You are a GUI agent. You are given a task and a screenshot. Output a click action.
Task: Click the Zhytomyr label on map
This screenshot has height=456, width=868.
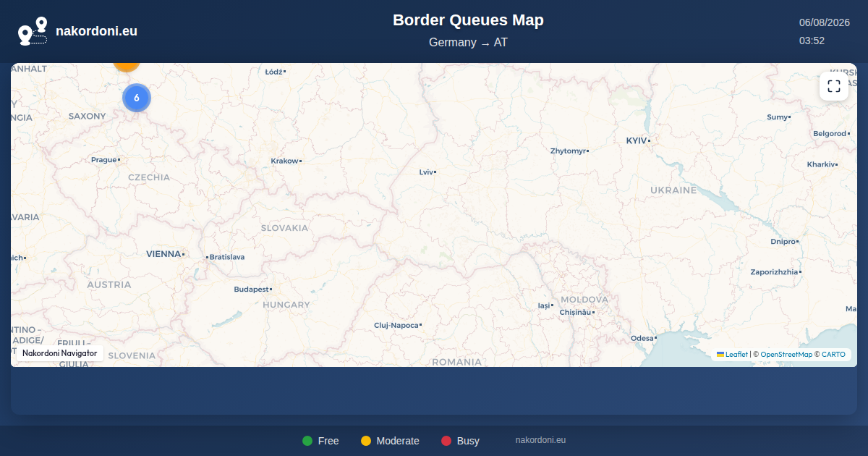coord(568,151)
